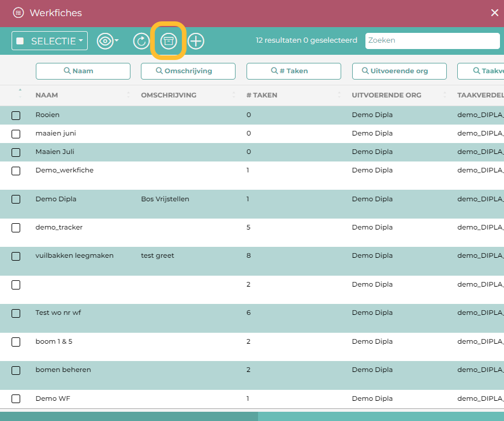Close the Werkfiches panel
The width and height of the screenshot is (504, 421).
tap(494, 13)
